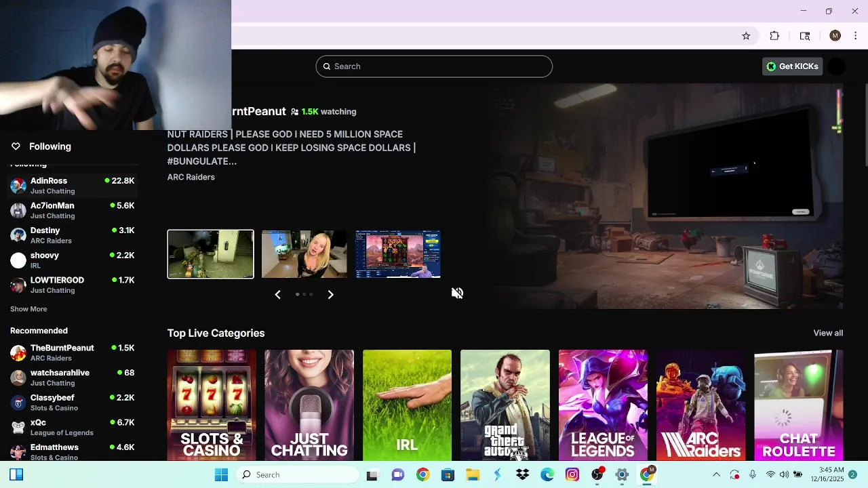Open IRL category card
This screenshot has width=868, height=488.
tap(407, 405)
